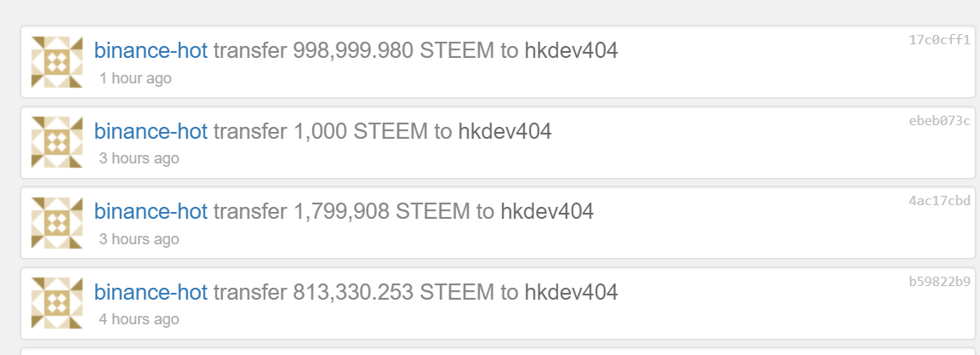980x355 pixels.
Task: Click the '4 hours ago' timestamp
Action: (x=139, y=319)
